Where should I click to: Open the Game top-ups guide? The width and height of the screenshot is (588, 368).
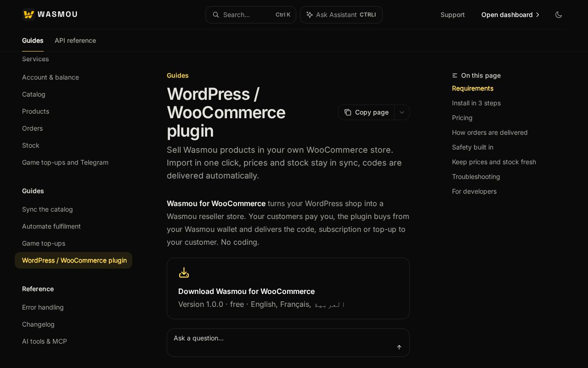(44, 243)
